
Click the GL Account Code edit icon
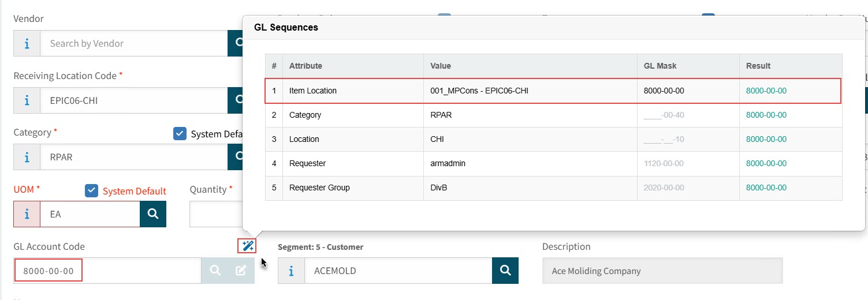click(241, 271)
